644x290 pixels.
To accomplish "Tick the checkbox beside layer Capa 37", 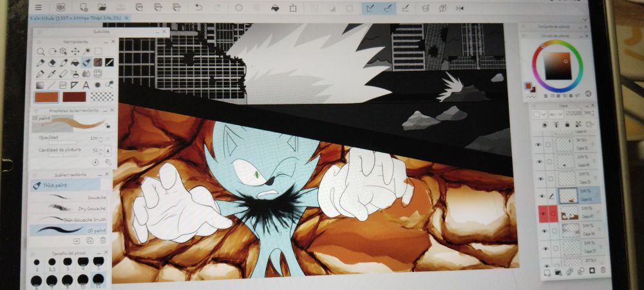I will [556, 249].
